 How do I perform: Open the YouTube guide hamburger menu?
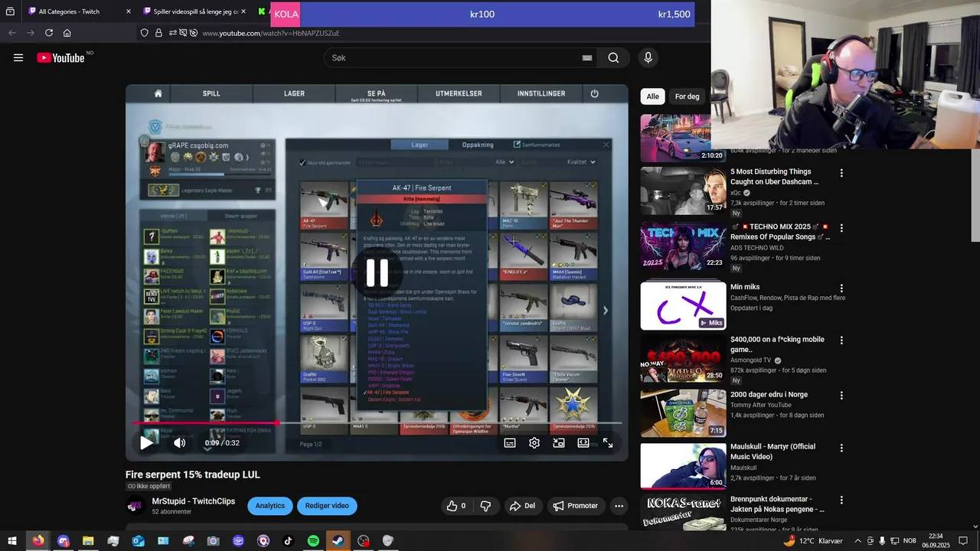pyautogui.click(x=18, y=57)
